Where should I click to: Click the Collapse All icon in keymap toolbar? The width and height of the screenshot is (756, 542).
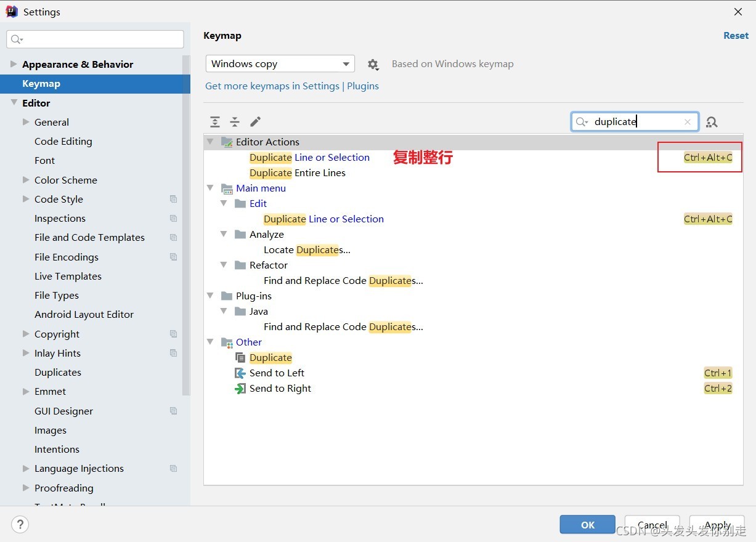[235, 122]
